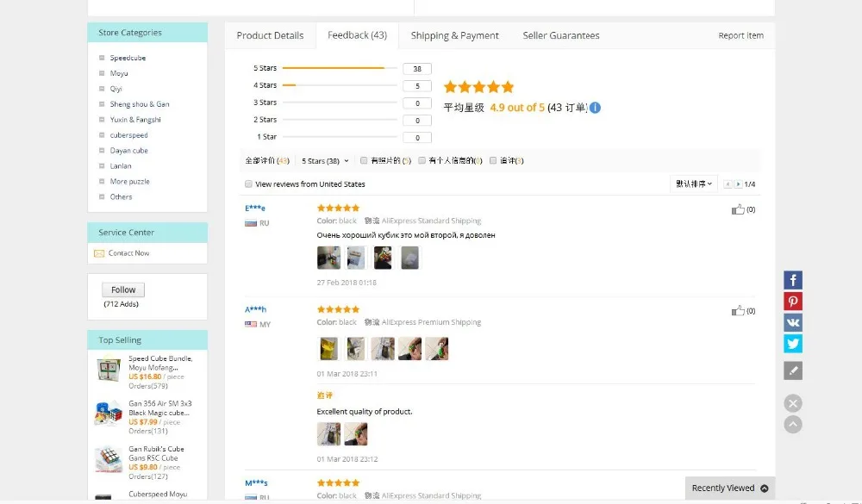Like the review by A***h

[x=738, y=311]
